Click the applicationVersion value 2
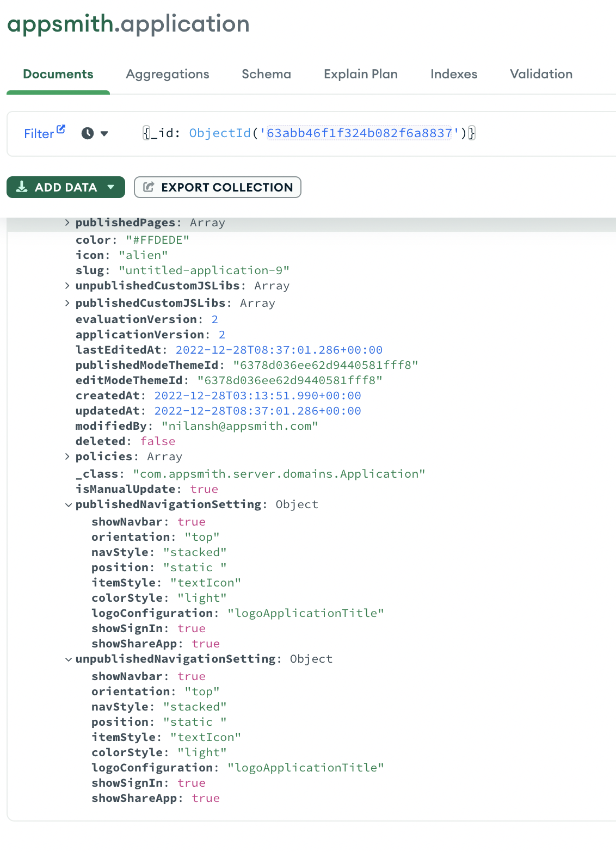The image size is (616, 852). (222, 335)
